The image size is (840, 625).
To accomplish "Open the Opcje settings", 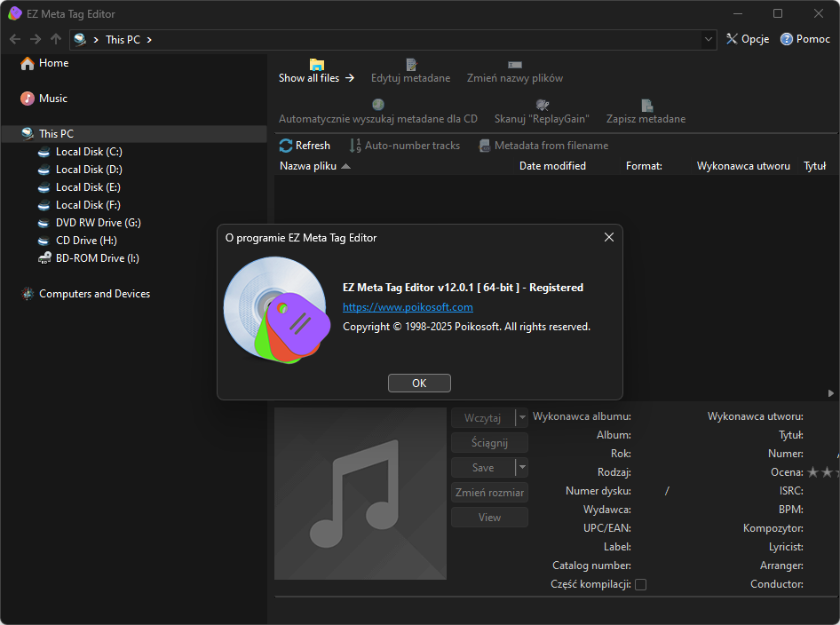I will click(748, 39).
